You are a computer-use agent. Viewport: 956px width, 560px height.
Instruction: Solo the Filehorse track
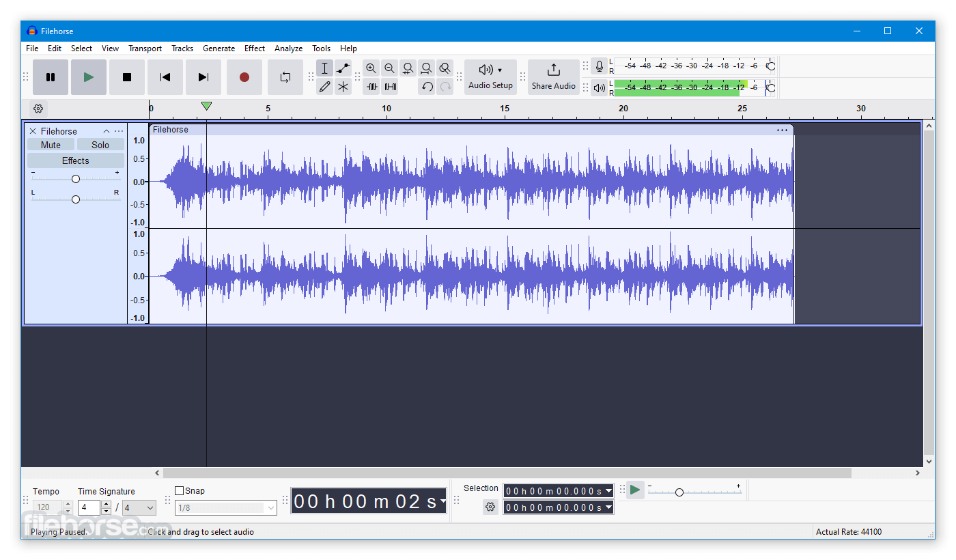(100, 145)
